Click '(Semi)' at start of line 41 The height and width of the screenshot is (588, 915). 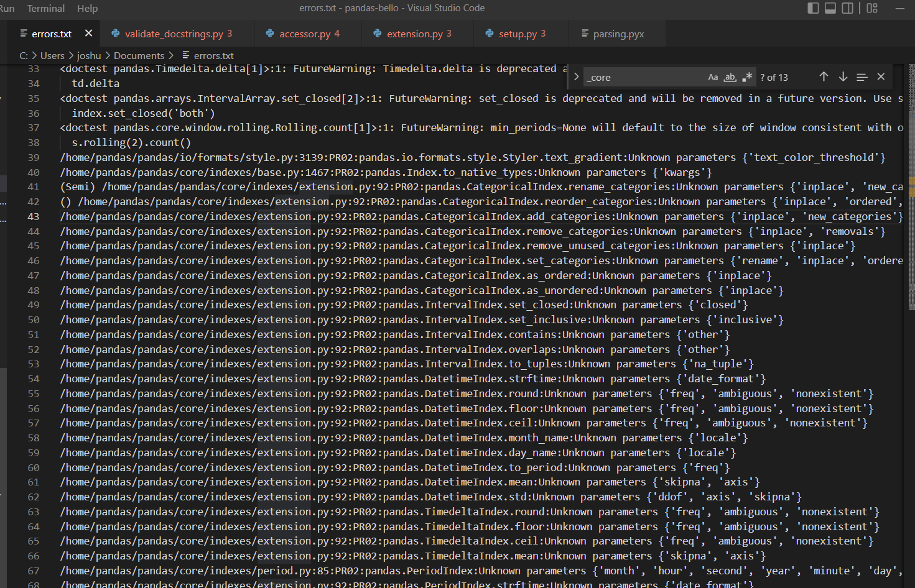[x=78, y=186]
